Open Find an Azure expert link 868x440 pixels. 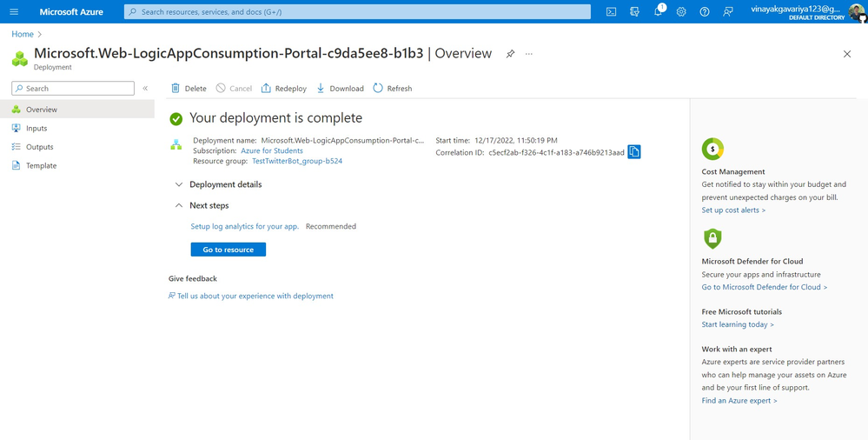coord(739,400)
